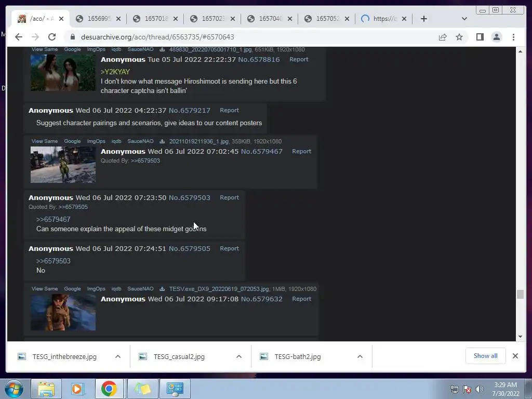Screen dimensions: 532x399
Task: Open a new browser tab
Action: (424, 19)
